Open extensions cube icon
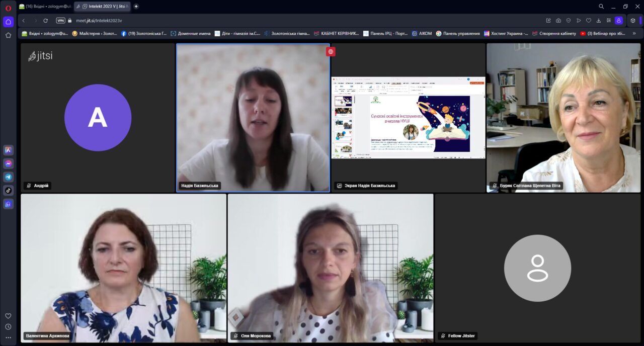This screenshot has height=346, width=644. (x=633, y=21)
